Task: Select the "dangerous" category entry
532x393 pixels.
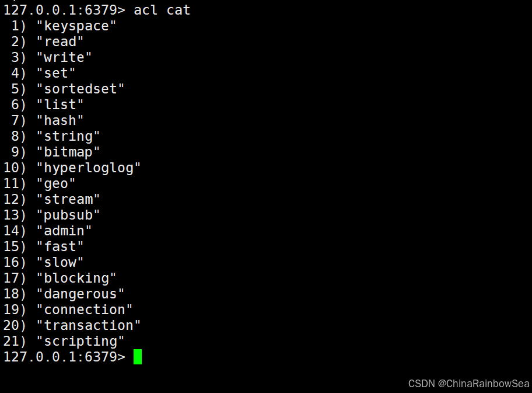Action: 80,294
